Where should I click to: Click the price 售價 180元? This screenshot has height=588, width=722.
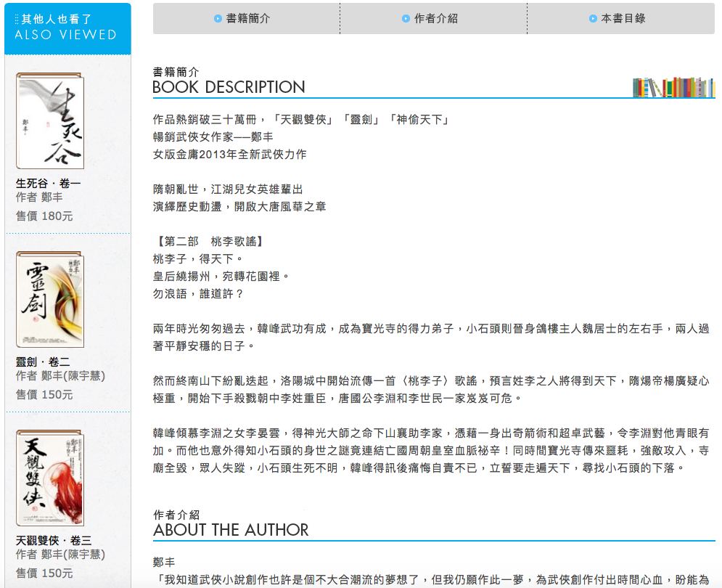click(x=44, y=216)
